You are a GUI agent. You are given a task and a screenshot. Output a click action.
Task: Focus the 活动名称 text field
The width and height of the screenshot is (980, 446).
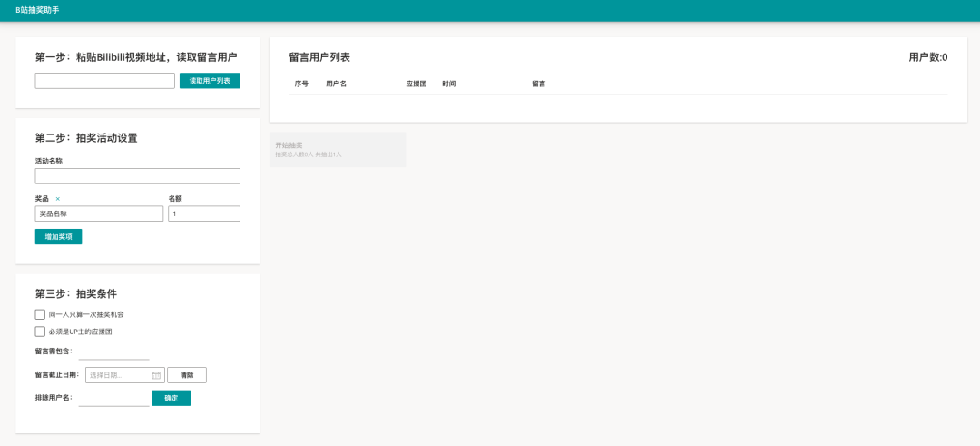pyautogui.click(x=138, y=176)
